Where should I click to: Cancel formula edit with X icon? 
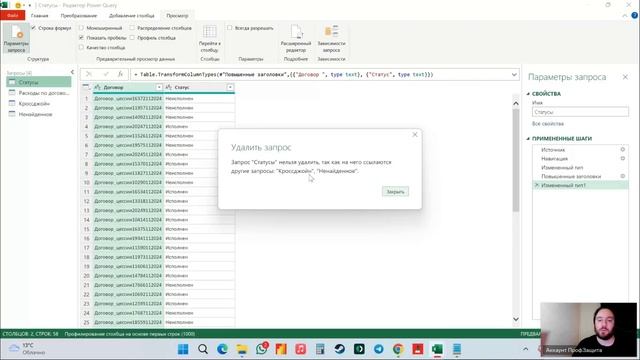click(89, 74)
